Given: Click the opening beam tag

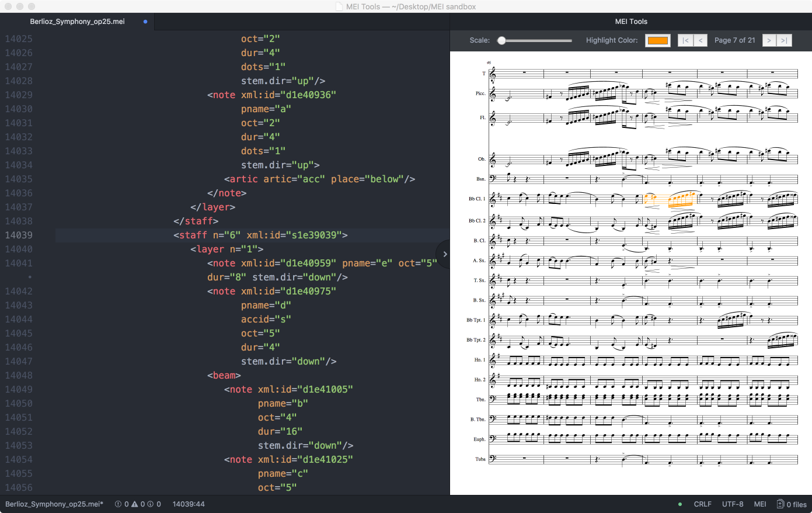Looking at the screenshot, I should (224, 375).
